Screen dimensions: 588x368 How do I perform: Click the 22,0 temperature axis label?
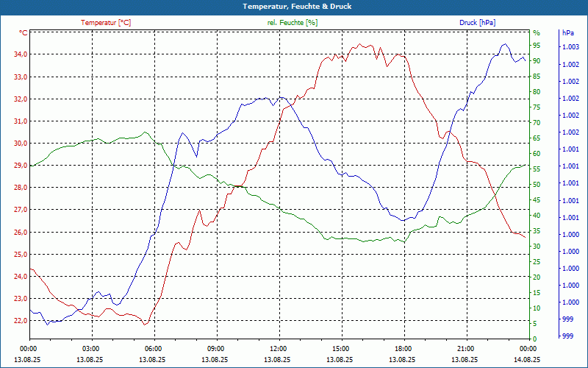pyautogui.click(x=21, y=321)
